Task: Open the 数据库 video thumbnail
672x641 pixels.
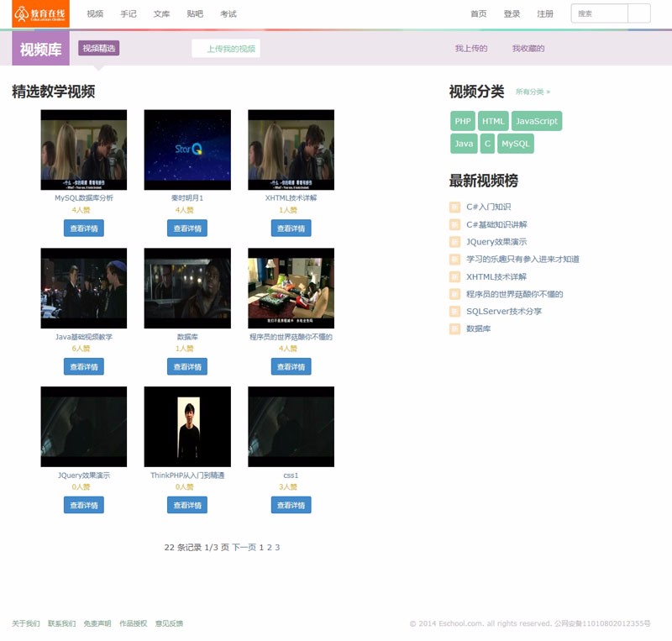Action: click(x=187, y=288)
